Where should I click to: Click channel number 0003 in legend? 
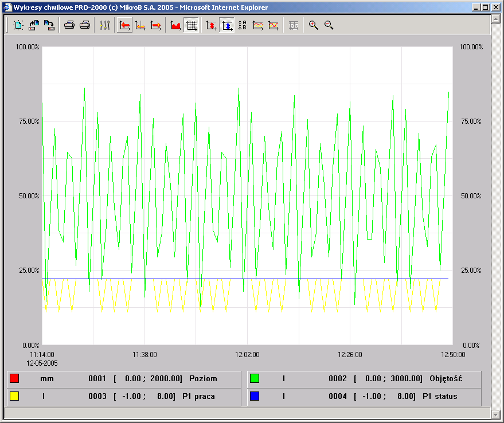(97, 397)
